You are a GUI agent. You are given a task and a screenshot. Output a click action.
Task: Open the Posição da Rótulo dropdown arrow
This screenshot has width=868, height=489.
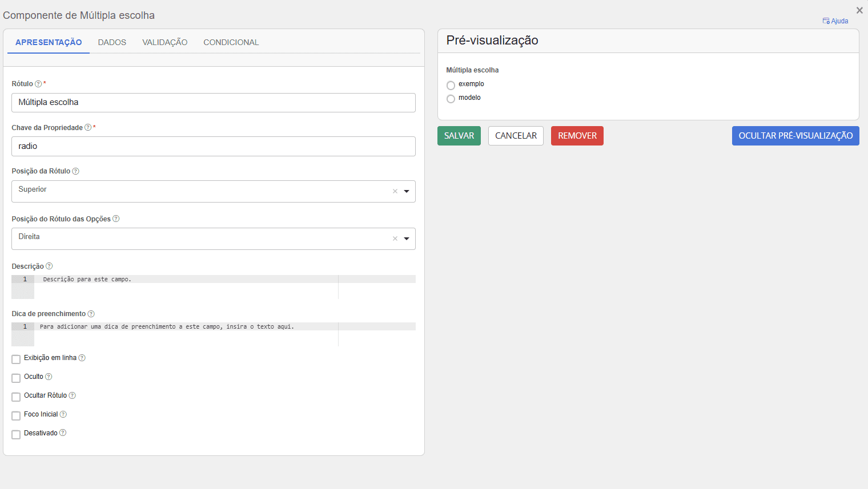click(407, 191)
